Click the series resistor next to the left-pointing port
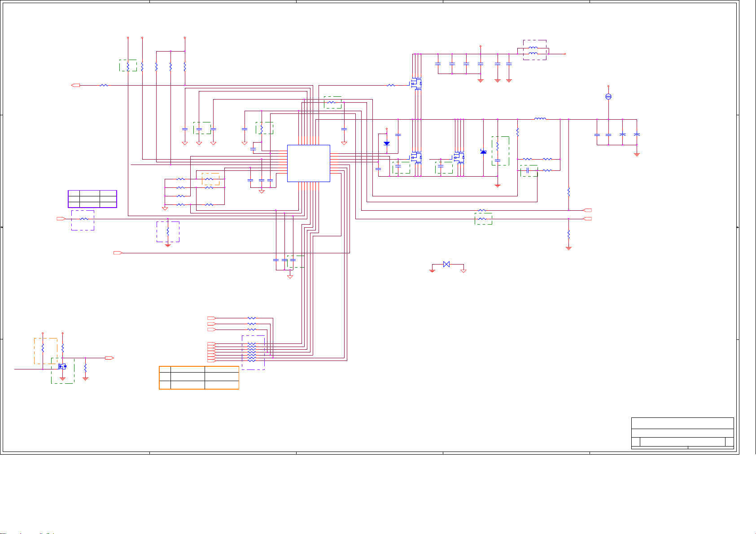Image resolution: width=756 pixels, height=534 pixels. click(104, 85)
